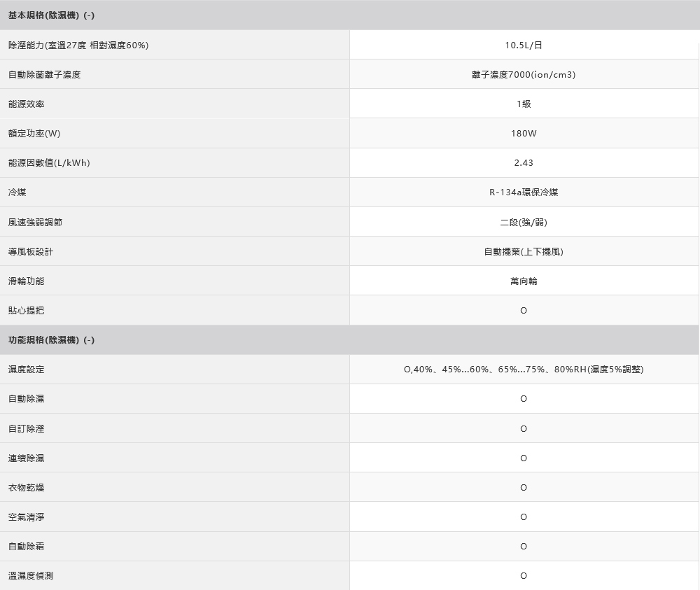Select the 濕度設定 humidity range value
This screenshot has width=700, height=590.
[x=524, y=369]
